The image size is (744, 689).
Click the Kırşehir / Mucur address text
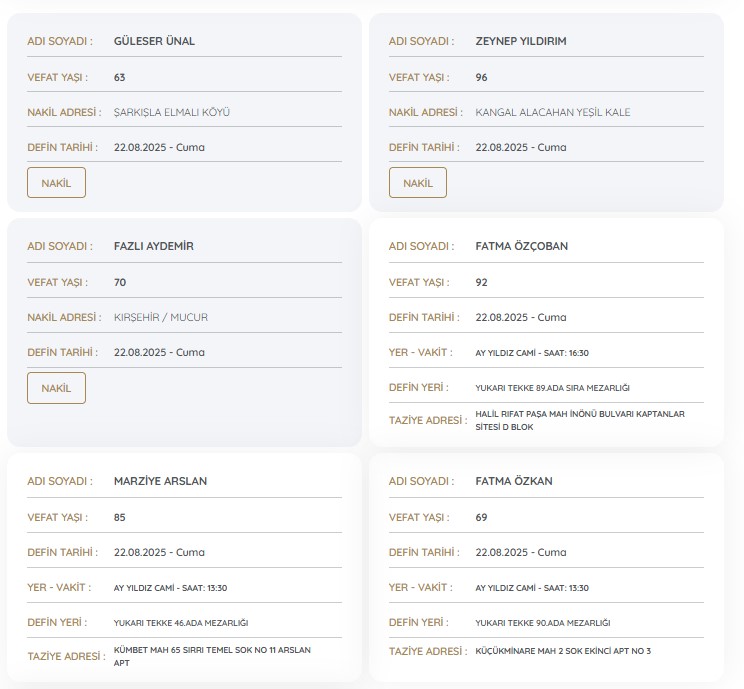tap(161, 317)
